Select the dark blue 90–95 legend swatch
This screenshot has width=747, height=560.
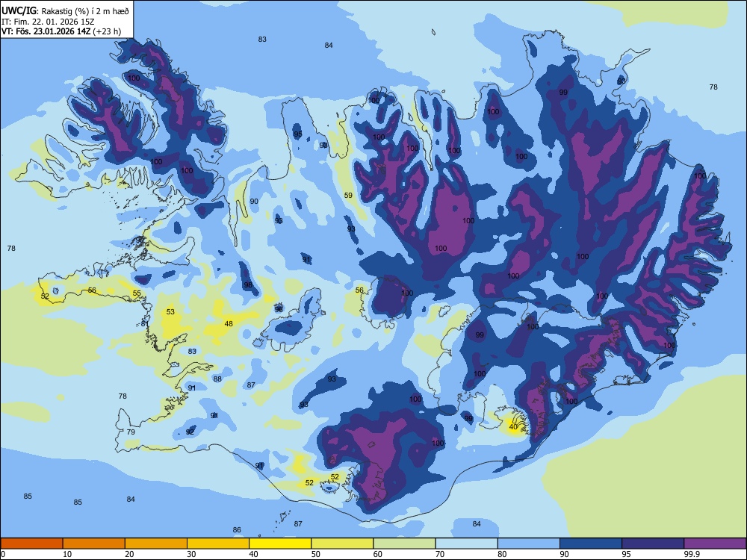point(591,544)
